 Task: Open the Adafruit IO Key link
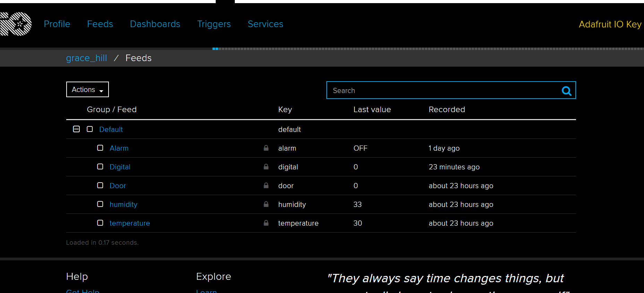click(610, 24)
